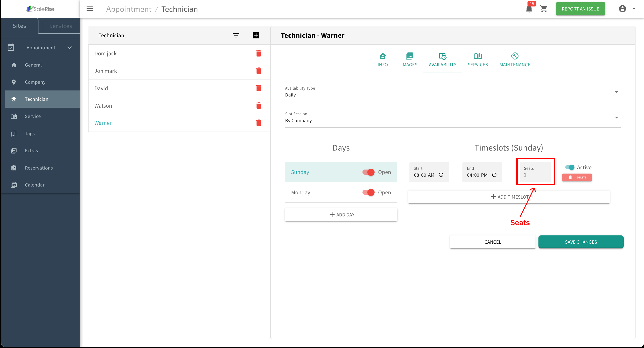Click the add technician plus icon

(x=256, y=35)
